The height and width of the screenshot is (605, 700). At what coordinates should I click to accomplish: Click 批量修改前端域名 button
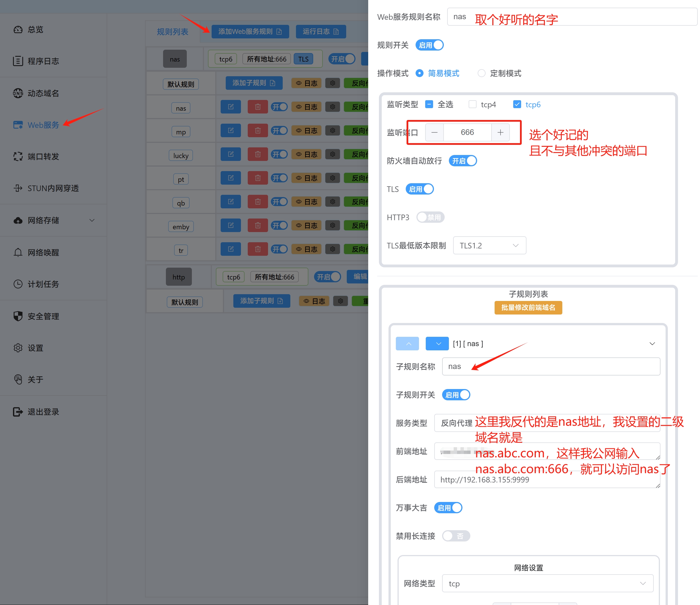click(528, 307)
